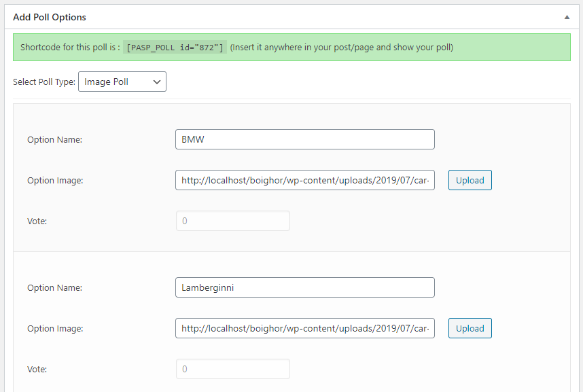Click the Option Name label beside BMW

[54, 139]
